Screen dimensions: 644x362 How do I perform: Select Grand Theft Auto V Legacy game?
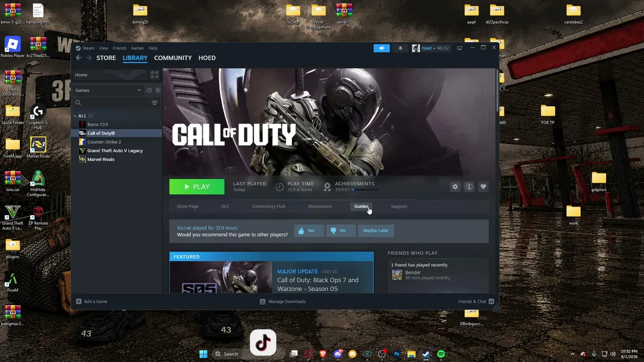point(115,151)
